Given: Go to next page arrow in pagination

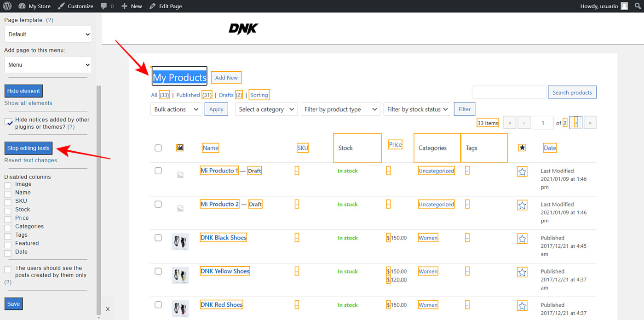Looking at the screenshot, I should click(x=576, y=123).
